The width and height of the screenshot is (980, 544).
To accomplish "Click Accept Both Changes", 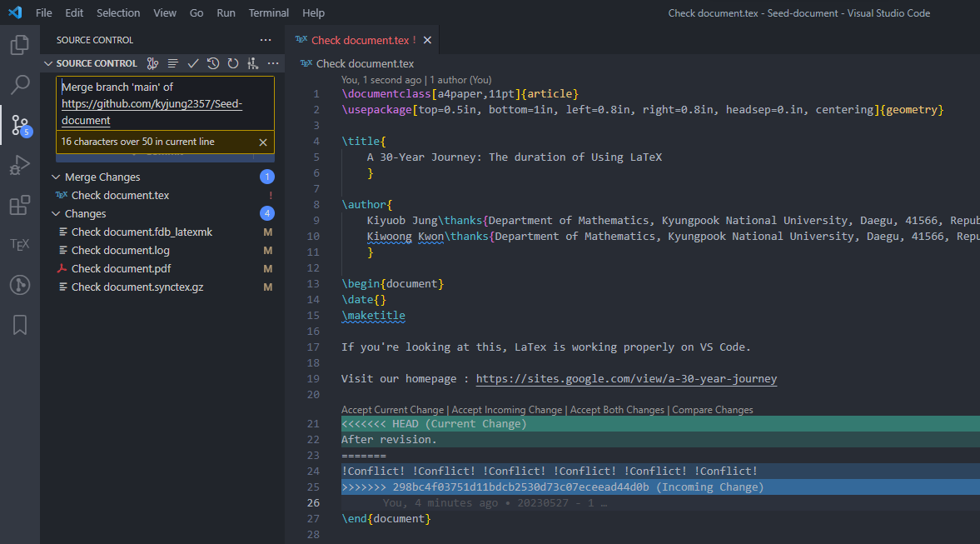I will pos(617,410).
